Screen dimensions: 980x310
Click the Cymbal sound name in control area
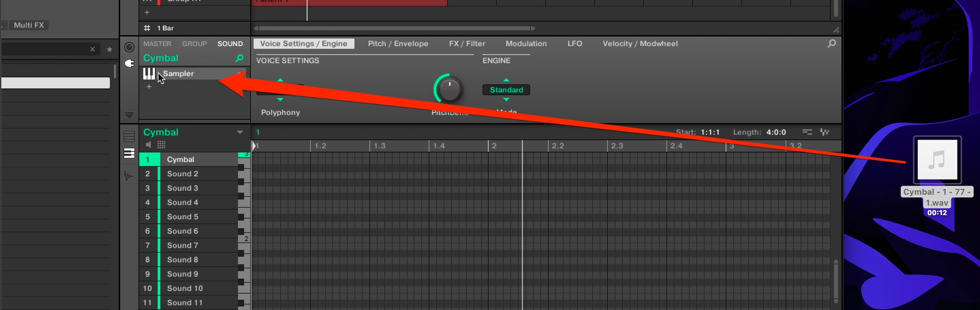161,58
